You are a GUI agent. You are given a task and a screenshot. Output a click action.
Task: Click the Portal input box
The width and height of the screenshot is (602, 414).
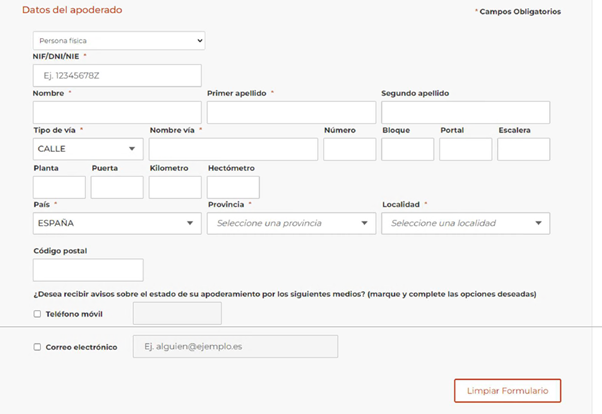(x=465, y=149)
